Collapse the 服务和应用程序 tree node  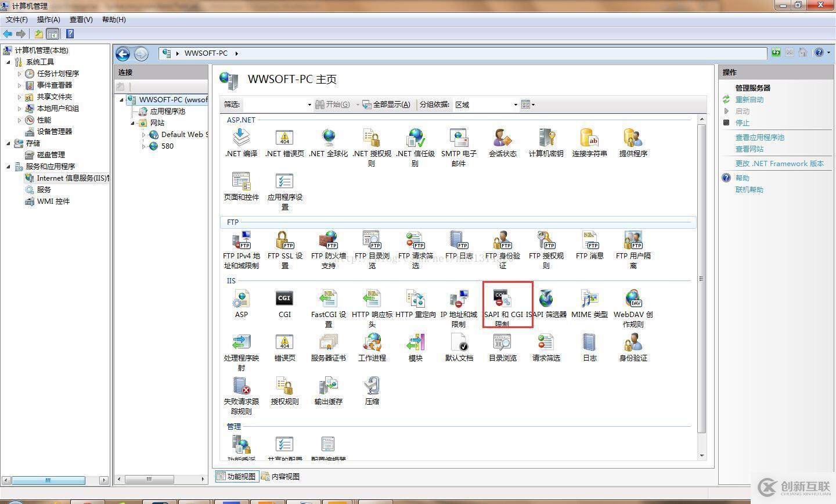pyautogui.click(x=8, y=167)
